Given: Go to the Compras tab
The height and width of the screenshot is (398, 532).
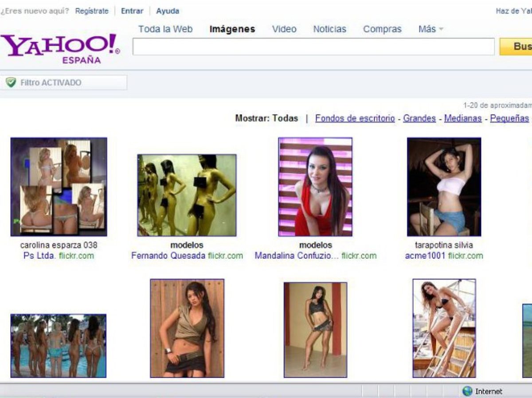Looking at the screenshot, I should pos(382,29).
